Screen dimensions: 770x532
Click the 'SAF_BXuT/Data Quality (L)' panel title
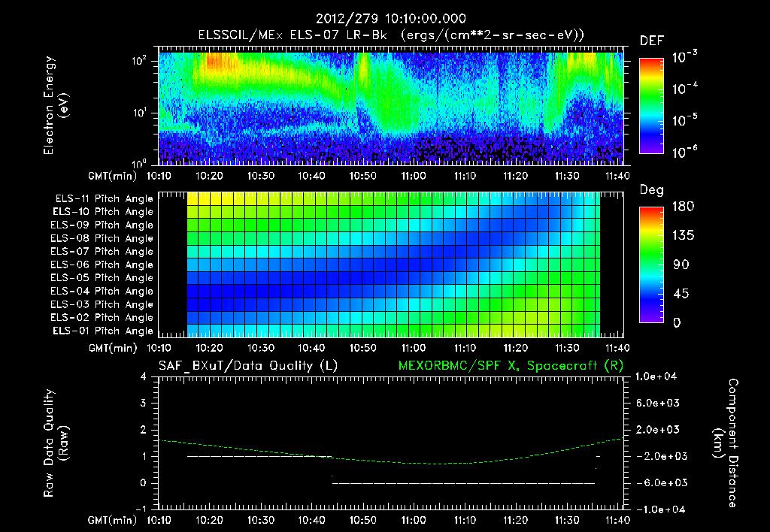(x=248, y=366)
